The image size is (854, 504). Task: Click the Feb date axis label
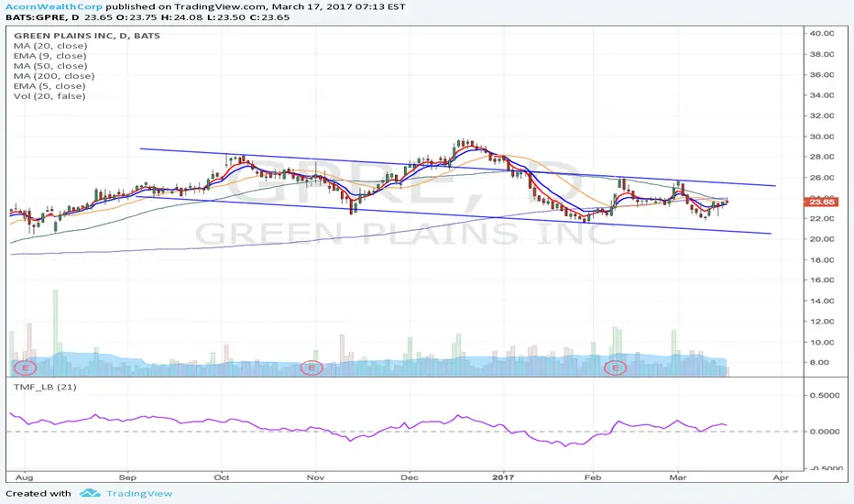(x=593, y=477)
